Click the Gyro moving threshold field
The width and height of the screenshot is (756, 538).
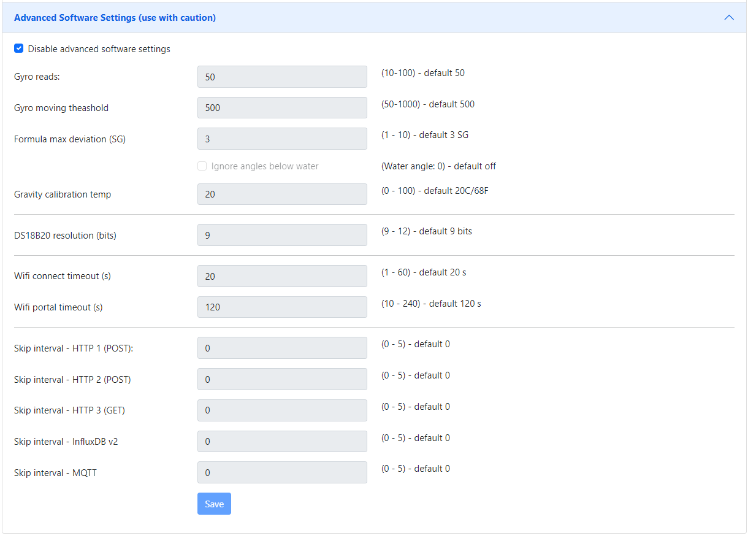pyautogui.click(x=282, y=108)
